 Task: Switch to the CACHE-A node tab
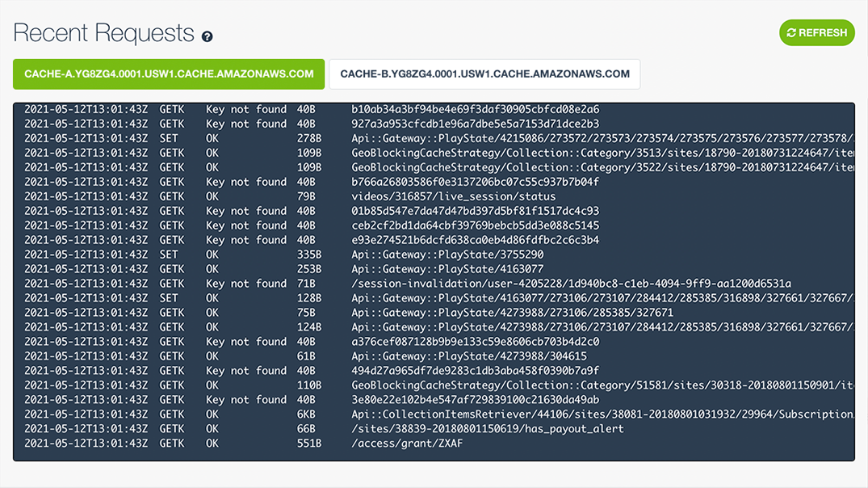(x=168, y=74)
